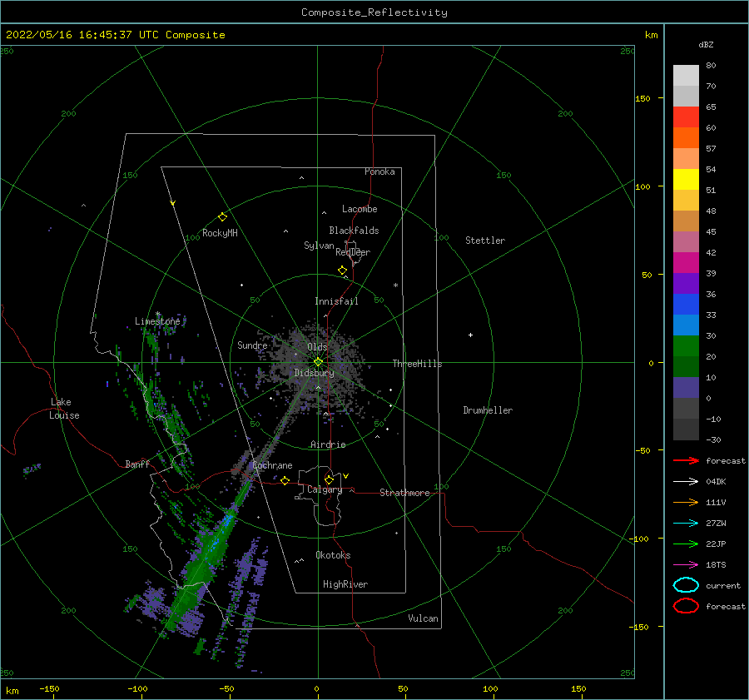Click the Ponoka label
749x700 pixels.
click(x=379, y=171)
